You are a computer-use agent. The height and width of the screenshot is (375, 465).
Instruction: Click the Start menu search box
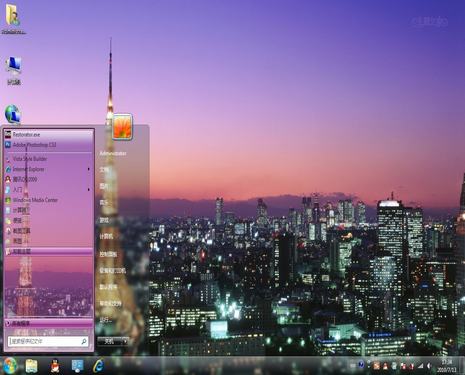(x=48, y=341)
